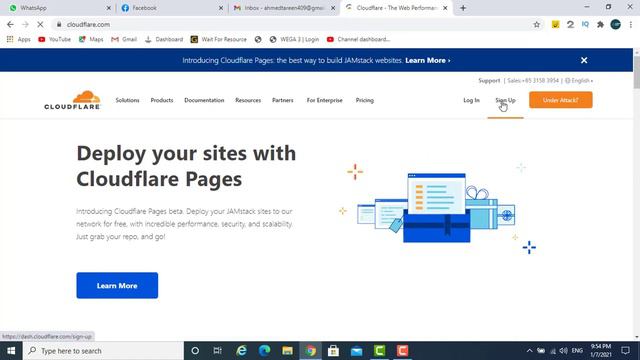Switch to the Gmail Inbox tab
640x360 pixels.
[x=284, y=8]
